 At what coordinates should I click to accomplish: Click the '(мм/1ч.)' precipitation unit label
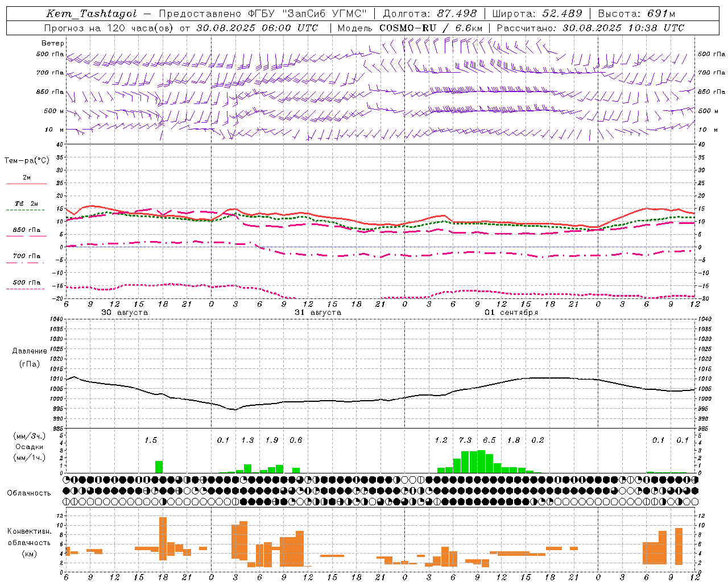tap(30, 458)
